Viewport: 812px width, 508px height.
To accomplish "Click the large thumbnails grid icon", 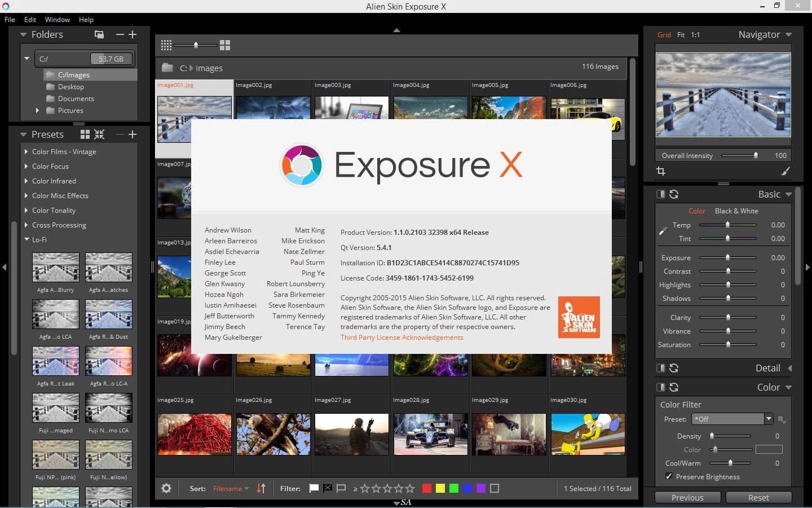I will pos(225,45).
